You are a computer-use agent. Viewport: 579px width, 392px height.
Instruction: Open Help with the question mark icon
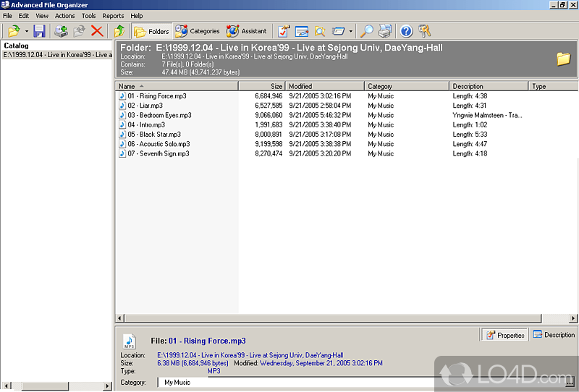coord(406,31)
